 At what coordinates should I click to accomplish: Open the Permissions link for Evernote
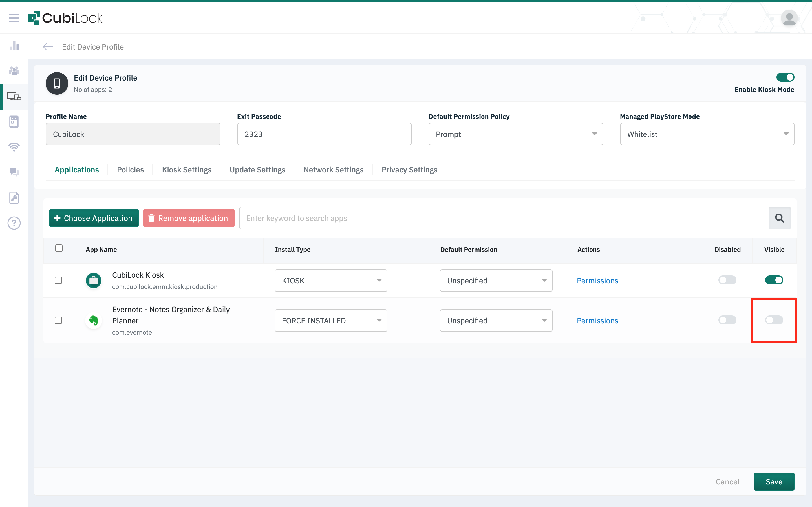pyautogui.click(x=597, y=321)
